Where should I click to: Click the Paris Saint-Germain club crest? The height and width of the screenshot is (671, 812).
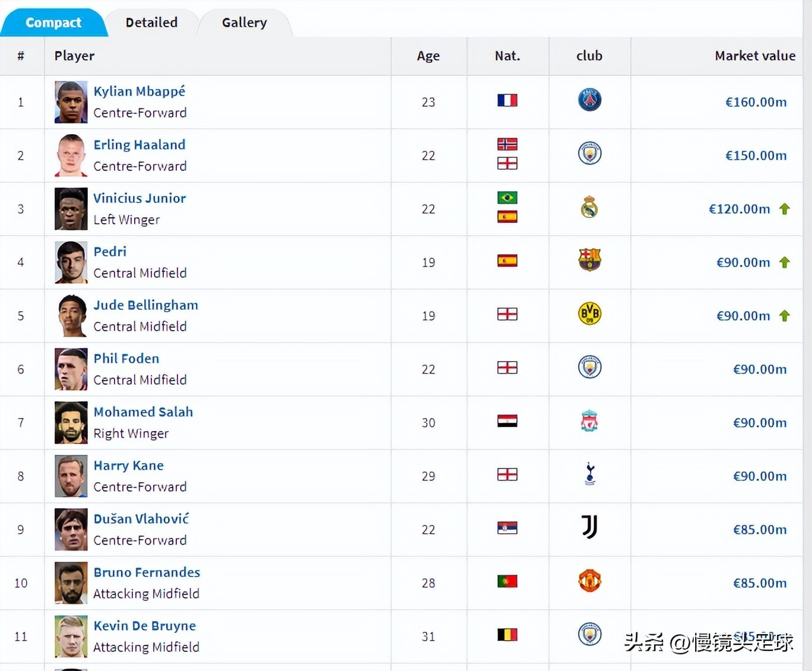[x=589, y=100]
